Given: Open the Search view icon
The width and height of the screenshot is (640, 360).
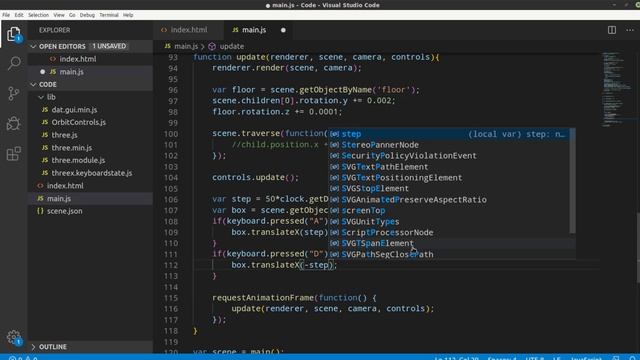Looking at the screenshot, I should click(x=13, y=64).
